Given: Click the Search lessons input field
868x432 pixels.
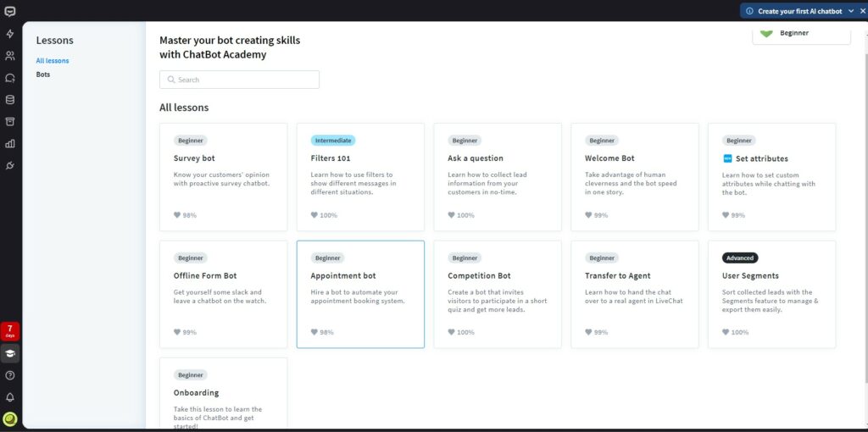Looking at the screenshot, I should tap(239, 80).
